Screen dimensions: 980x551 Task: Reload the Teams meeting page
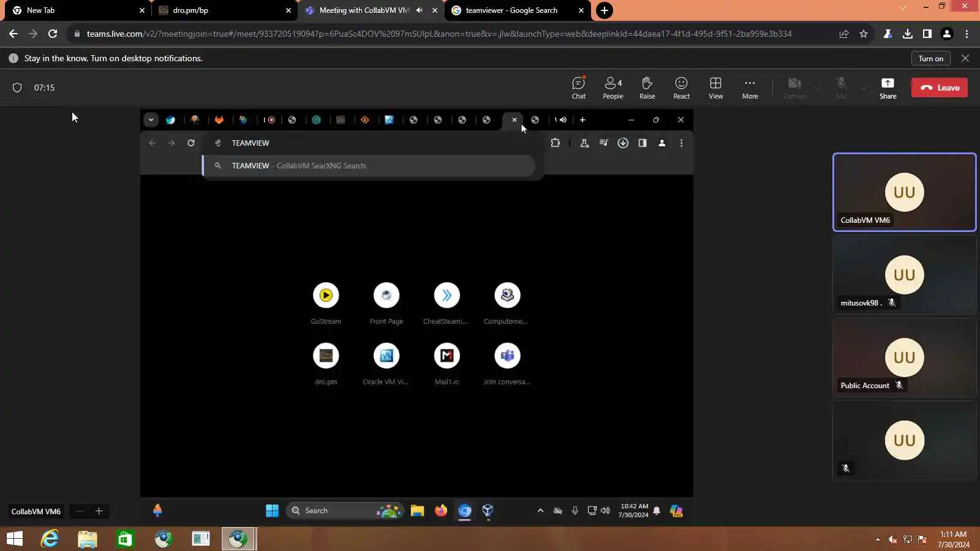[53, 34]
